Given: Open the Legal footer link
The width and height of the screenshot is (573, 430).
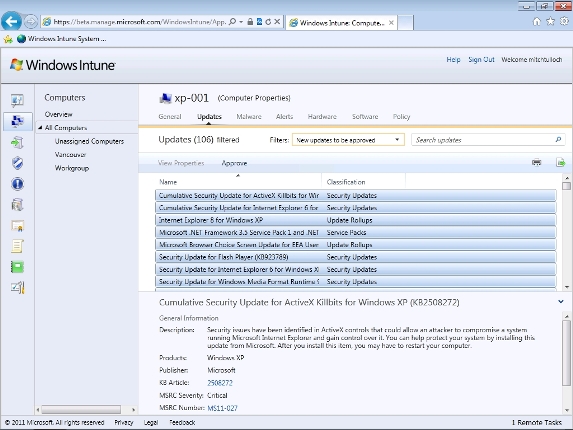Looking at the screenshot, I should (x=151, y=422).
